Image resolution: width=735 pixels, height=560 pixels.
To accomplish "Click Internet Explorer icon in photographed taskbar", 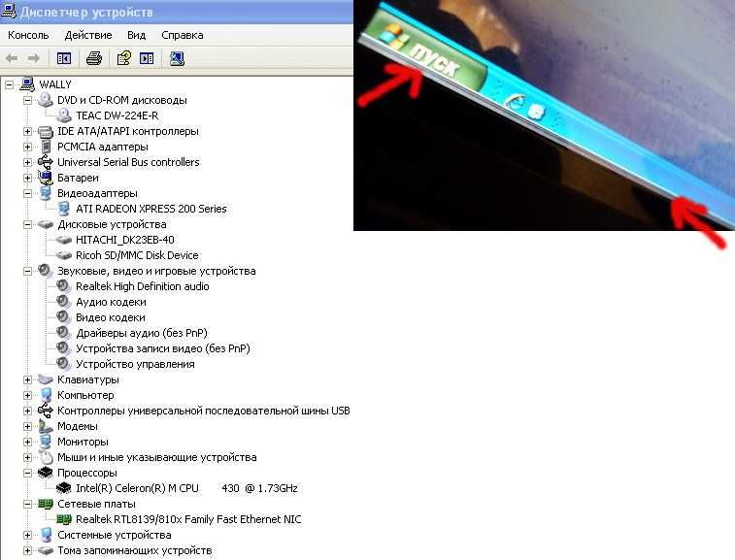I will pyautogui.click(x=515, y=101).
